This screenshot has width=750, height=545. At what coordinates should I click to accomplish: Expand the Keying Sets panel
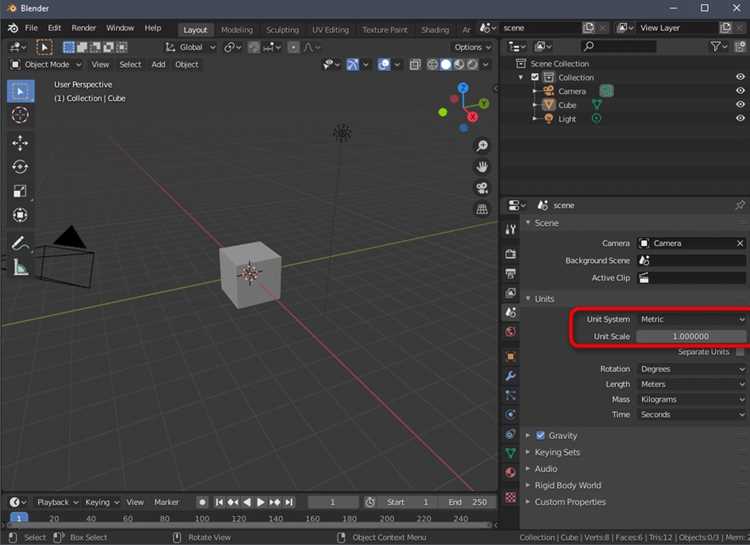coord(557,452)
